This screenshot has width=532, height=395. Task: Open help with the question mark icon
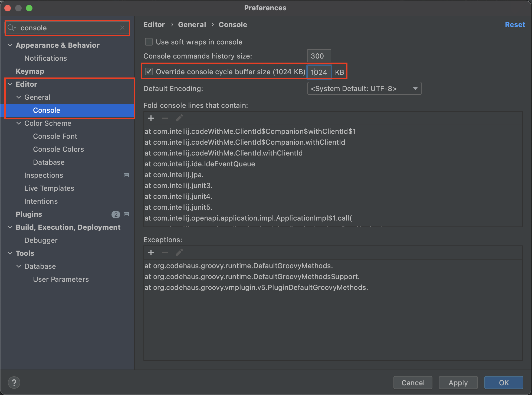pos(14,383)
